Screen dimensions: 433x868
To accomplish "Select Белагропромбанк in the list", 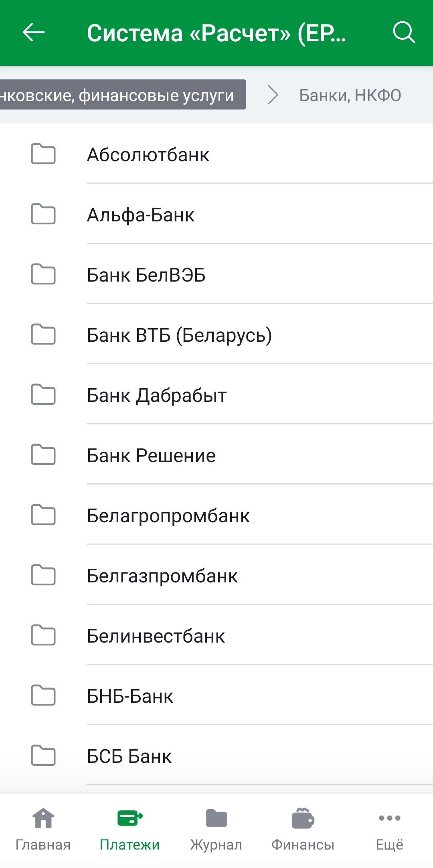I will pyautogui.click(x=168, y=515).
